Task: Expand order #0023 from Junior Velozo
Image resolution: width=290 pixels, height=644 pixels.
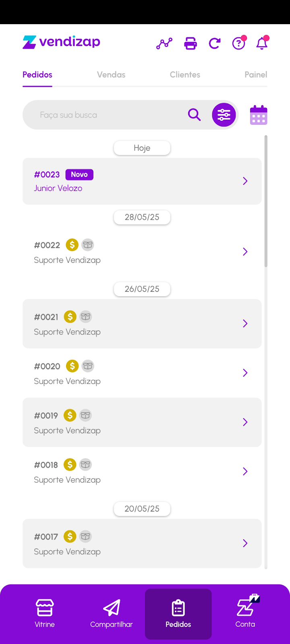Action: coord(245,181)
